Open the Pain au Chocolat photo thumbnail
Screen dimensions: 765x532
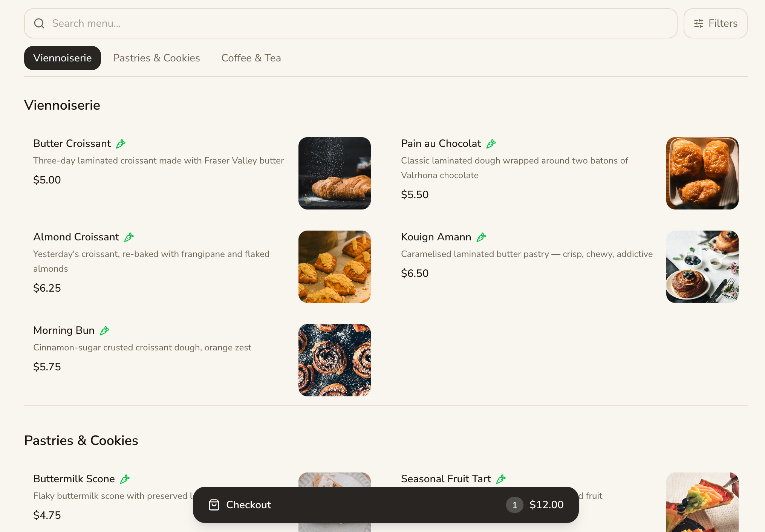click(702, 173)
